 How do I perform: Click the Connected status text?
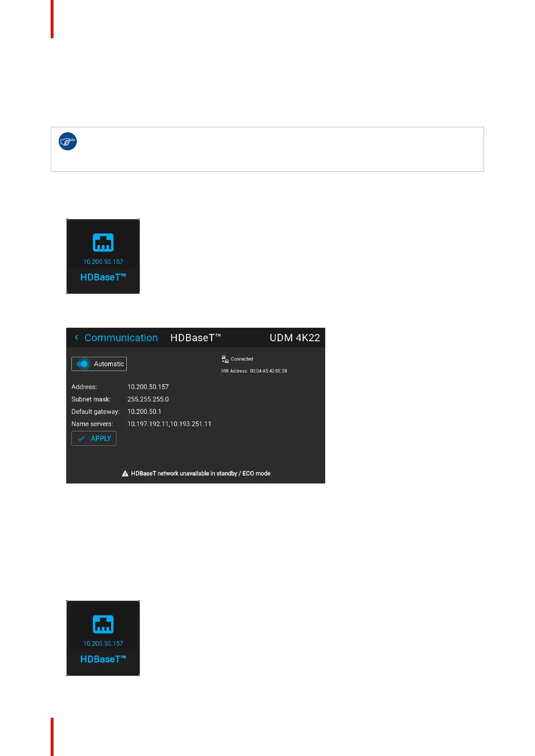coord(242,359)
